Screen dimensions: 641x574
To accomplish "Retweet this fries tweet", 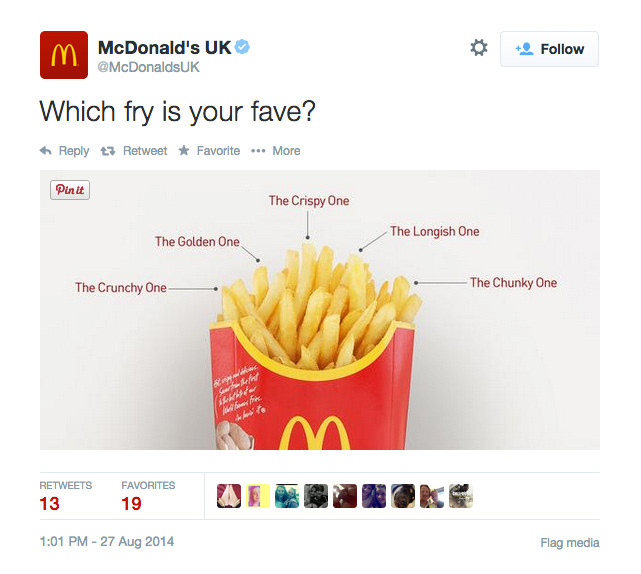I will tap(134, 151).
